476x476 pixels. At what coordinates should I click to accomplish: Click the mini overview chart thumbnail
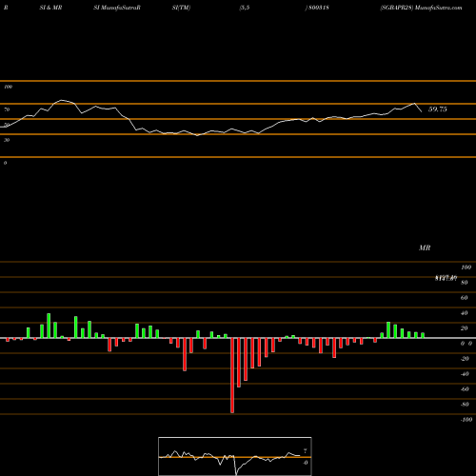pyautogui.click(x=235, y=456)
